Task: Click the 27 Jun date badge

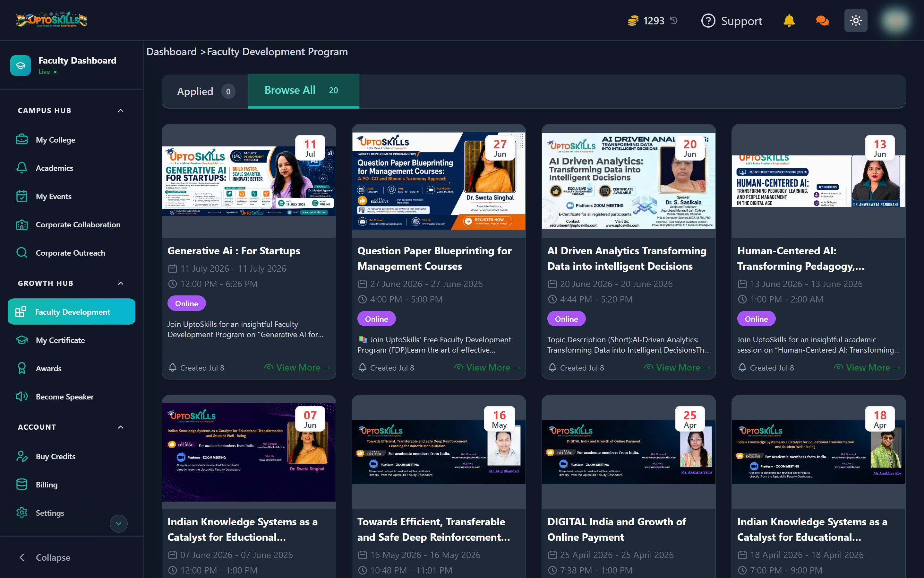Action: (x=500, y=148)
